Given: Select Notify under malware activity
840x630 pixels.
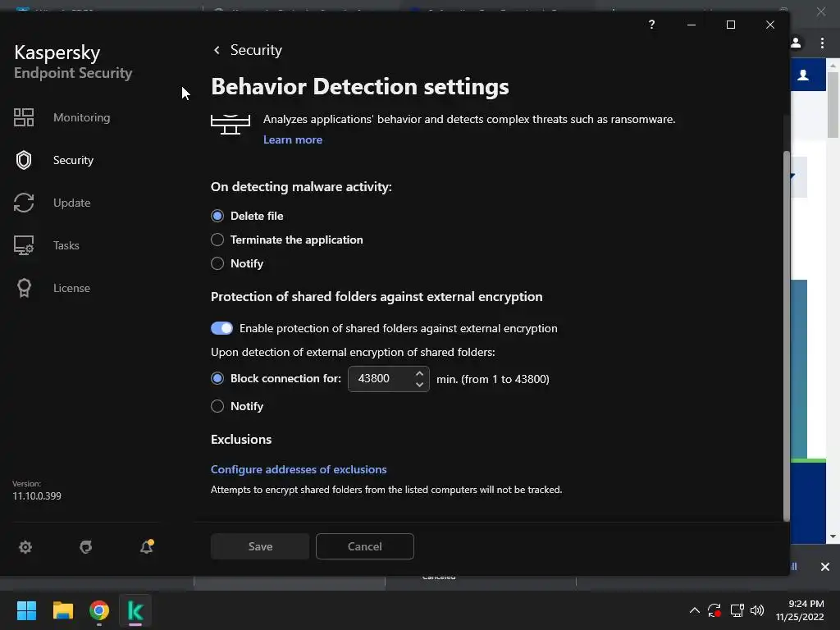Looking at the screenshot, I should (217, 263).
